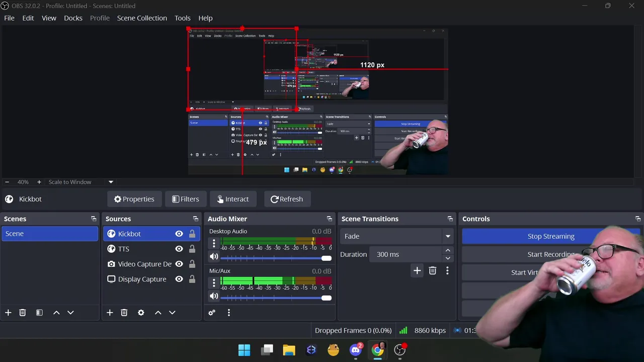Open Windows Start menu
The height and width of the screenshot is (362, 644).
point(244,350)
